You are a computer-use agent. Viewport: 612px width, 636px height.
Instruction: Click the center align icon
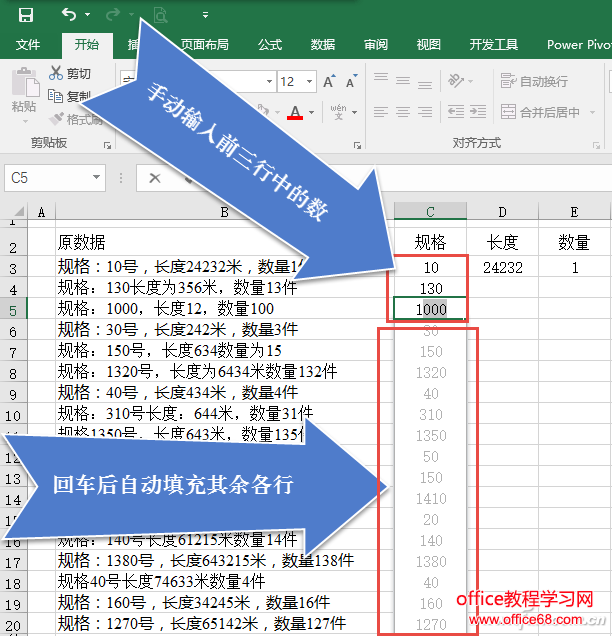403,112
